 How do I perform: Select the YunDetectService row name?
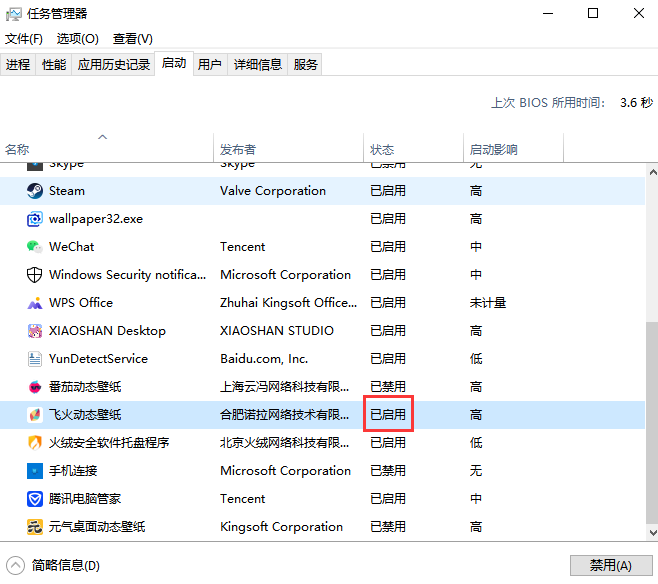(98, 359)
